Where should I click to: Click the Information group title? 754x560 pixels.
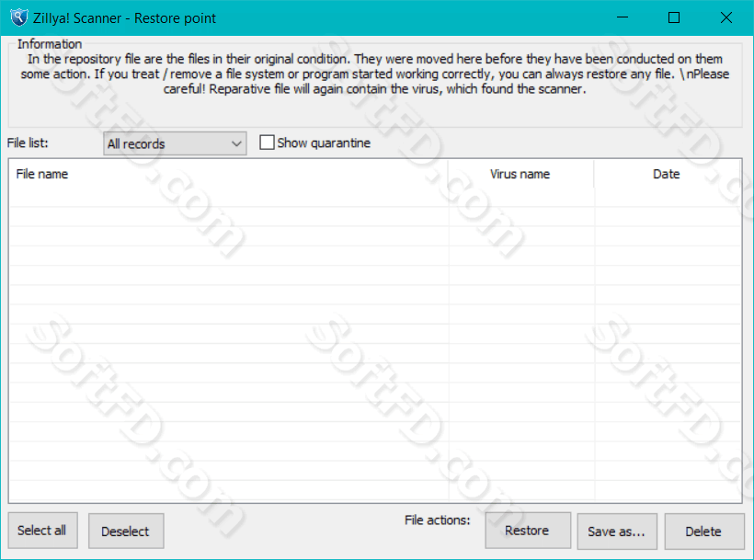50,44
